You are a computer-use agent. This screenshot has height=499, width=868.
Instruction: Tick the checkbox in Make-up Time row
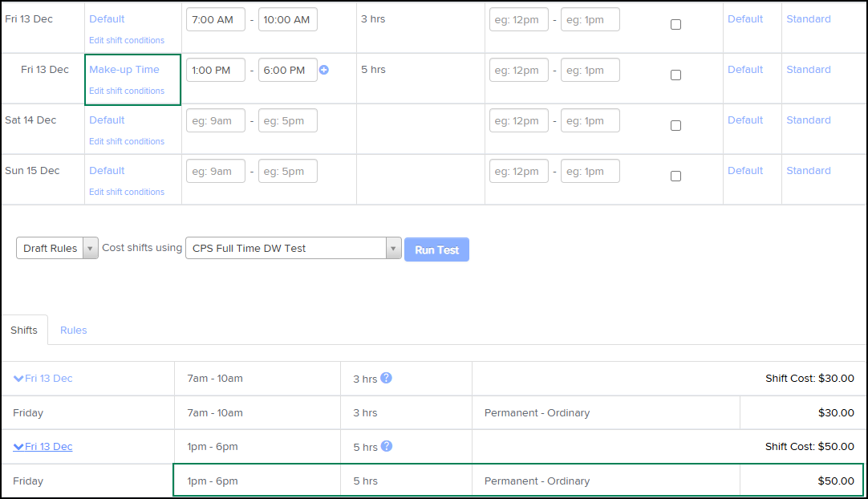[675, 75]
